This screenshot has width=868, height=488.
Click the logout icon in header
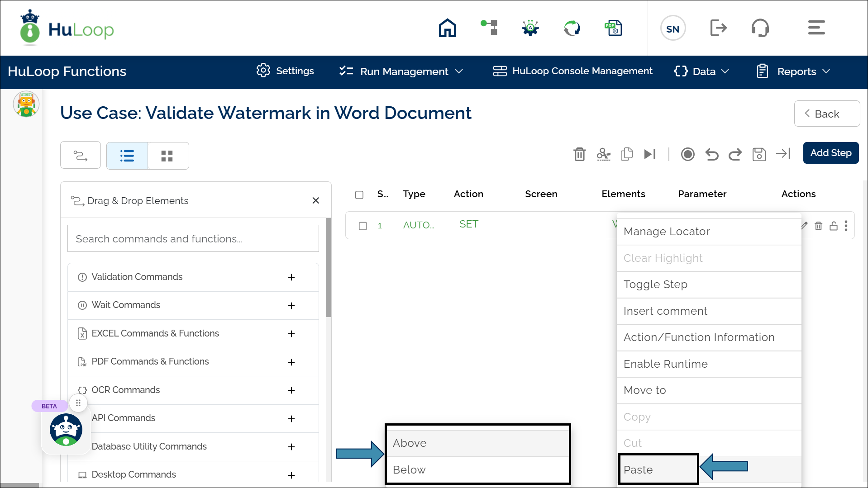point(718,28)
